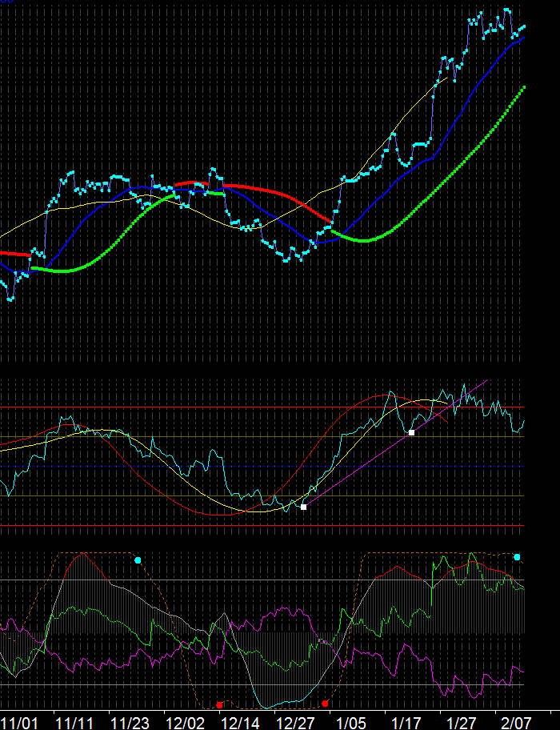Click the 2/07 date label

pyautogui.click(x=516, y=723)
